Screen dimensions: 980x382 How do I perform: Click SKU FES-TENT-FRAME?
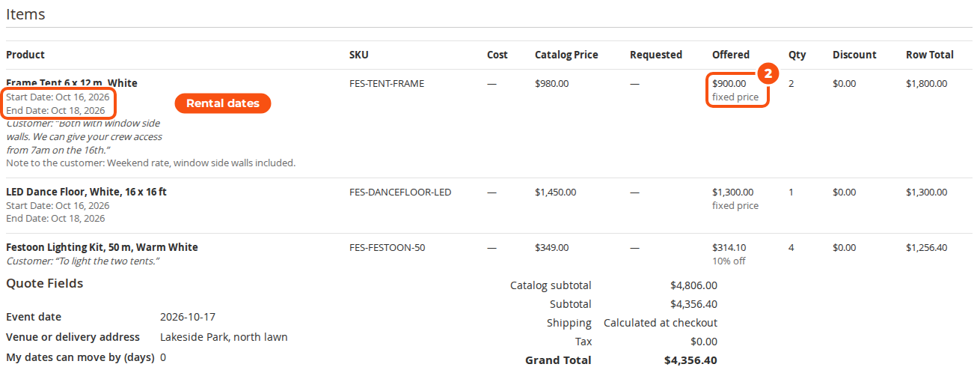tap(387, 83)
